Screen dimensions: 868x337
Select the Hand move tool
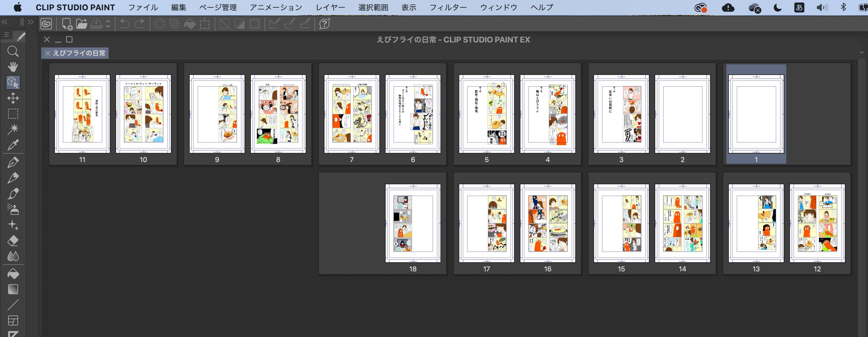pos(13,67)
